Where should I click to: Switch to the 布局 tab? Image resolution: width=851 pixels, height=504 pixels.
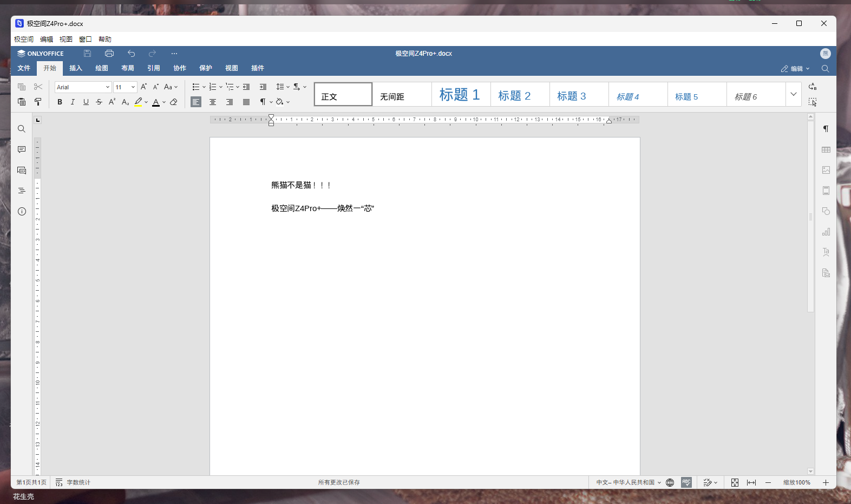tap(128, 68)
